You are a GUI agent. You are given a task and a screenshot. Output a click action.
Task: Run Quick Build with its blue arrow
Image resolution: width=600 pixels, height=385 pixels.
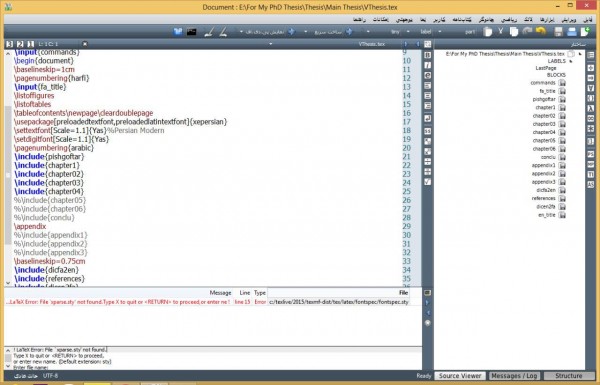349,31
